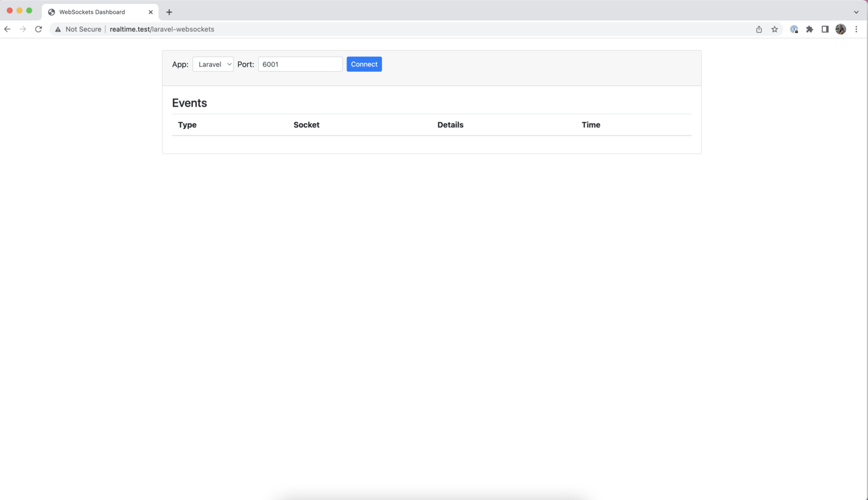Open a new browser tab
Image resolution: width=868 pixels, height=500 pixels.
point(169,12)
